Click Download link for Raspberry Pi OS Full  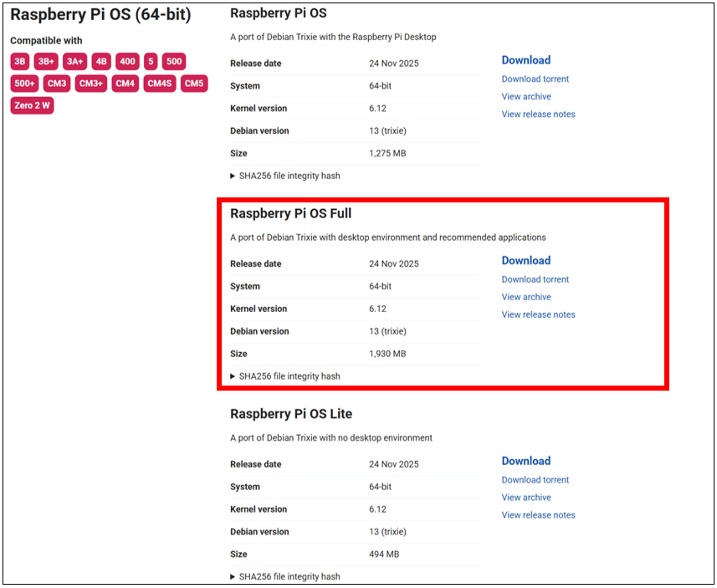tap(526, 260)
